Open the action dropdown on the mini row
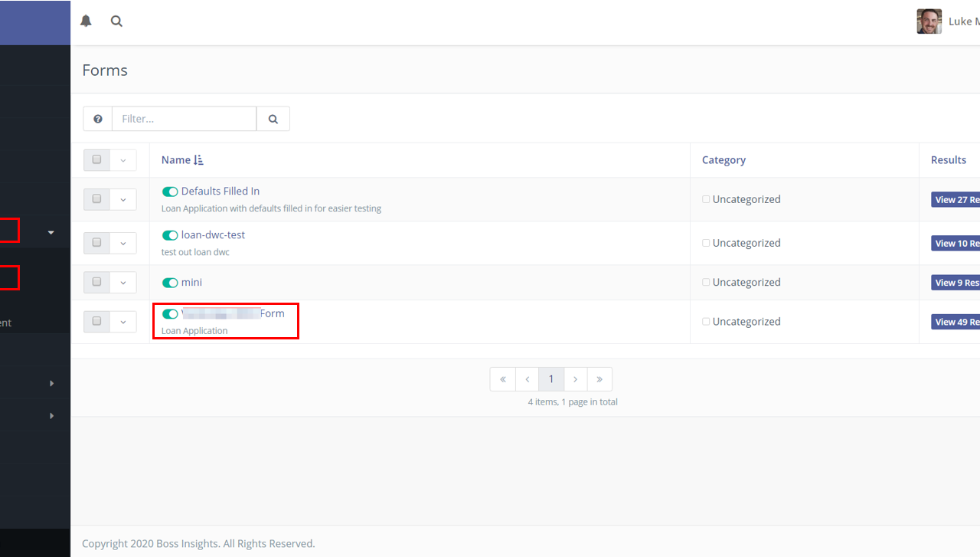 click(x=123, y=282)
